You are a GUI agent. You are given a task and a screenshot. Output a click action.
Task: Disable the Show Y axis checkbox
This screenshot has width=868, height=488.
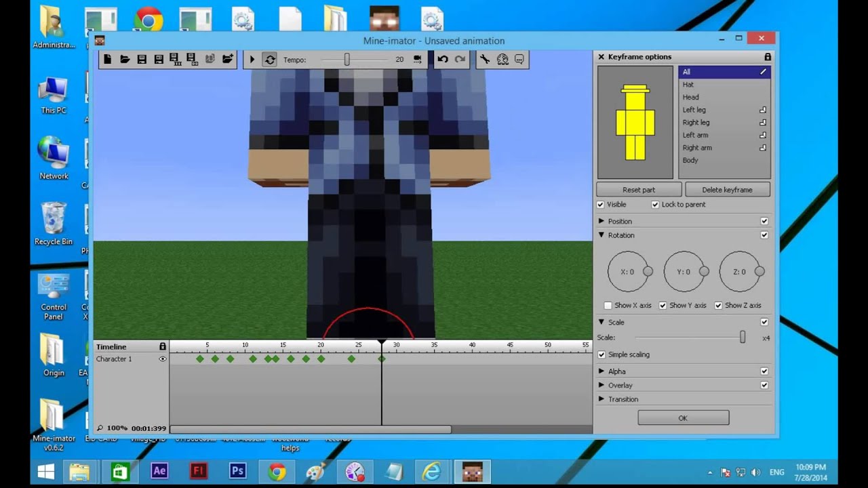(x=663, y=306)
